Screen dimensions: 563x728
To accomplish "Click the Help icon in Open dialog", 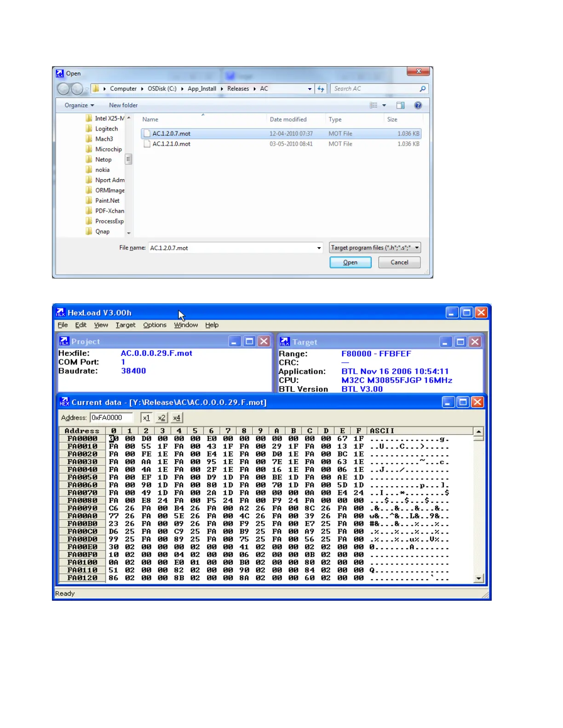I will point(418,105).
